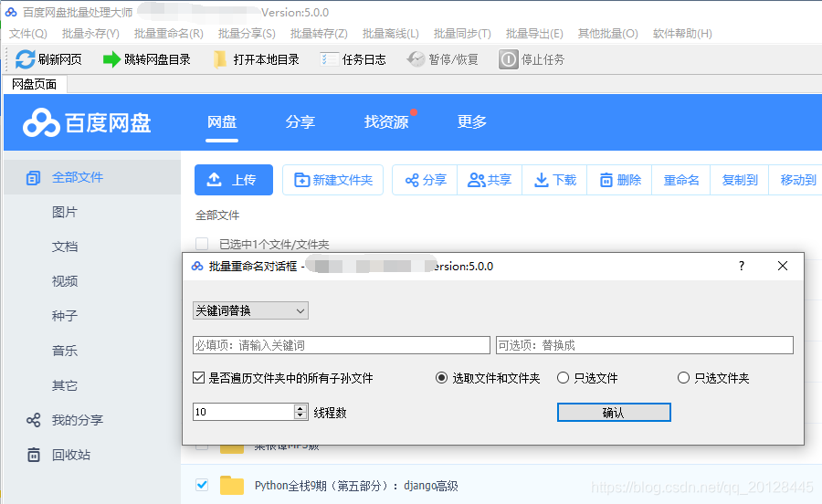Open the 找资源 navigation tab
The height and width of the screenshot is (504, 822).
386,122
